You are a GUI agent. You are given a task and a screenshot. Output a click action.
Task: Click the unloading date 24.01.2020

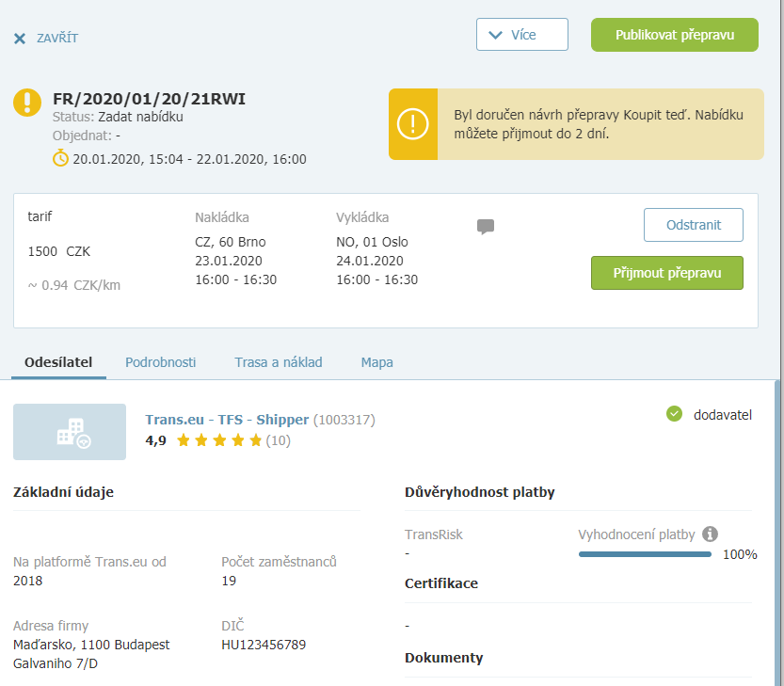pyautogui.click(x=370, y=261)
